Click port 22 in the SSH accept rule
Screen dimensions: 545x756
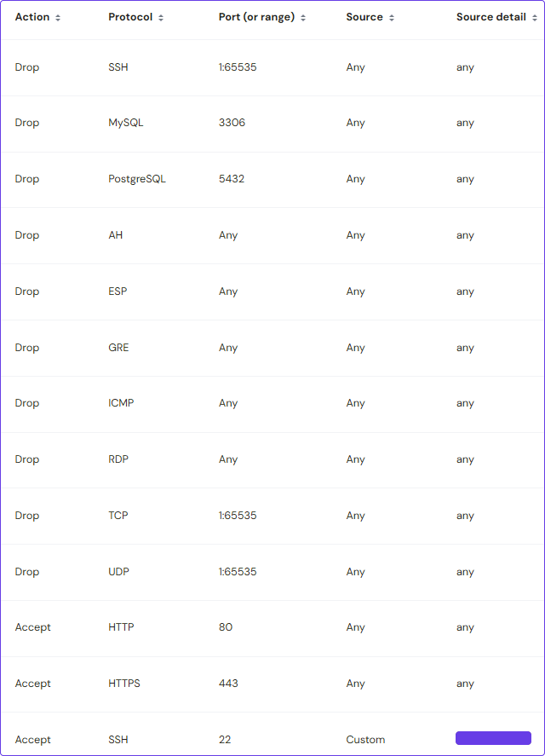pos(225,740)
